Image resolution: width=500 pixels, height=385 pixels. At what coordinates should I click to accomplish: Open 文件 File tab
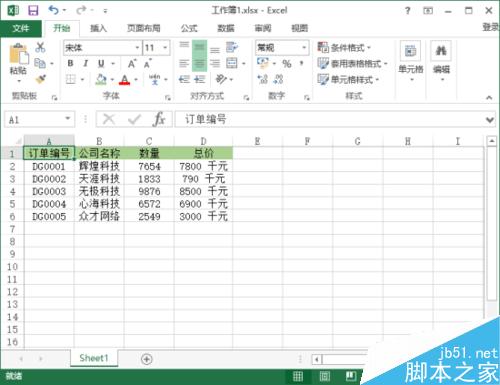[x=21, y=28]
